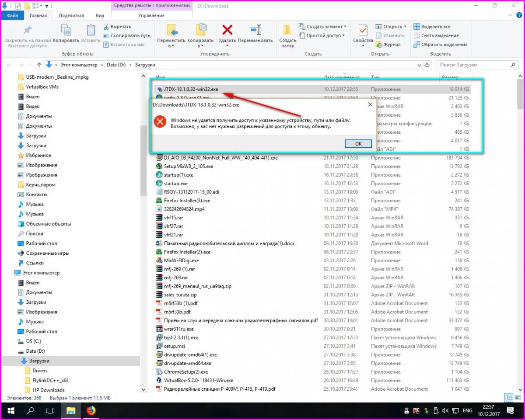Switch to the Share ribbon tab

71,16
